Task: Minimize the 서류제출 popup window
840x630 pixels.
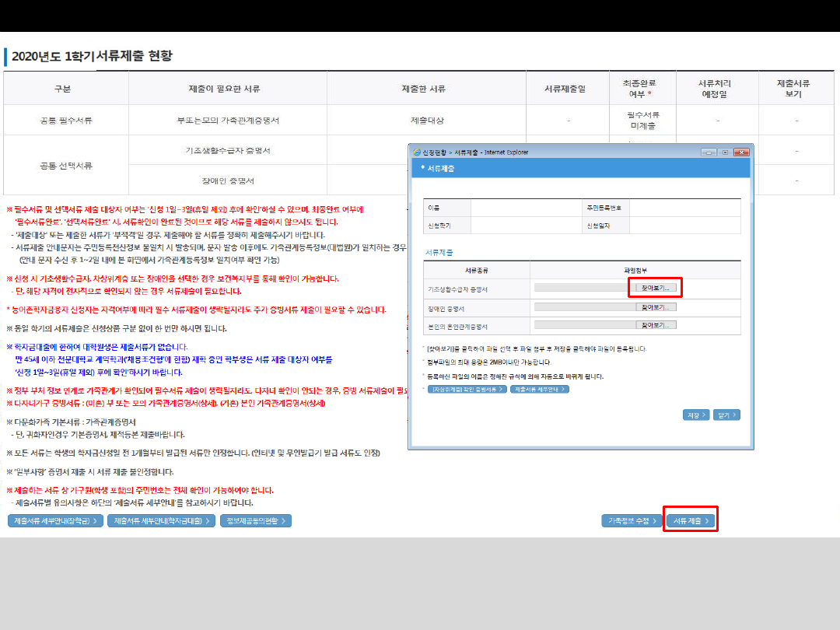Action: pyautogui.click(x=708, y=151)
